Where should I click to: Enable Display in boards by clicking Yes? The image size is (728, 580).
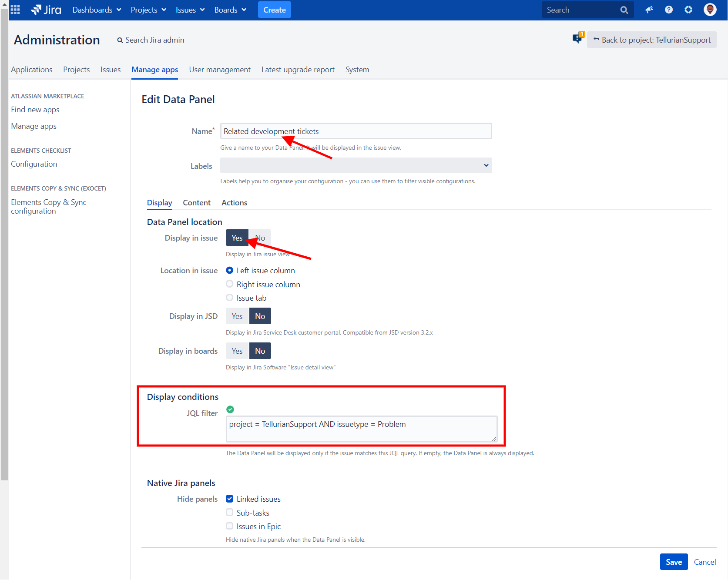pyautogui.click(x=237, y=351)
